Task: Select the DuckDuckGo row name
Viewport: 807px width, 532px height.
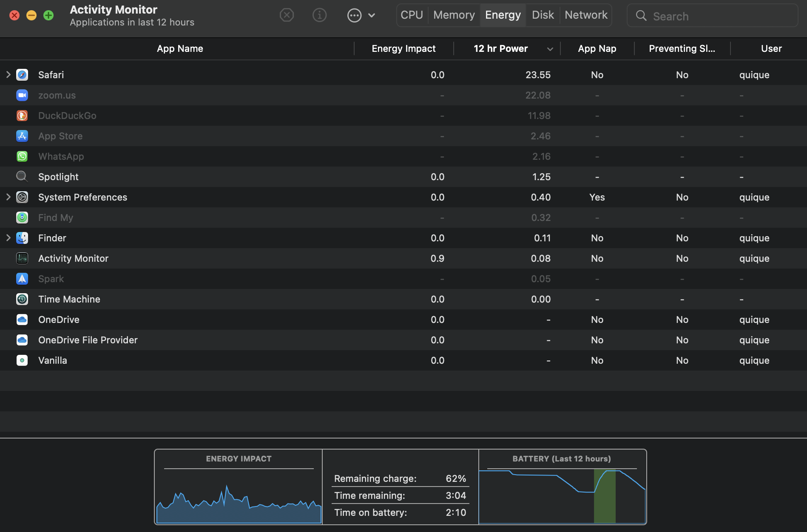Action: coord(67,116)
